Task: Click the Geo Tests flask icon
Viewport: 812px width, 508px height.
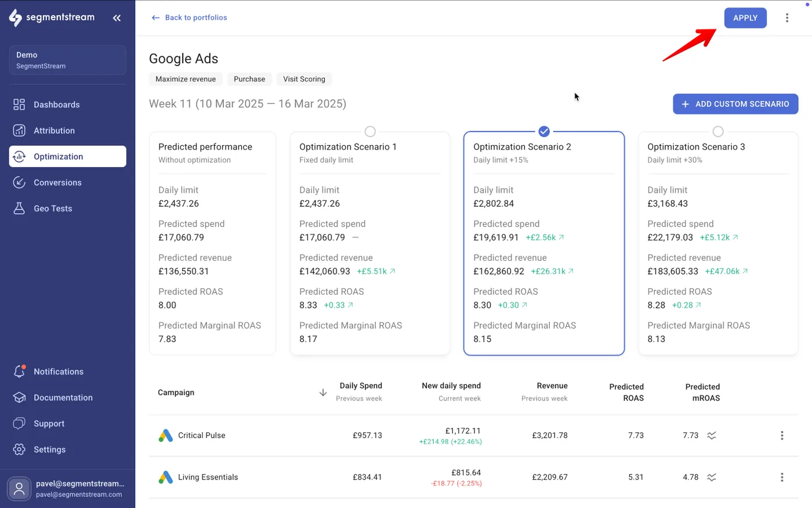Action: point(19,208)
